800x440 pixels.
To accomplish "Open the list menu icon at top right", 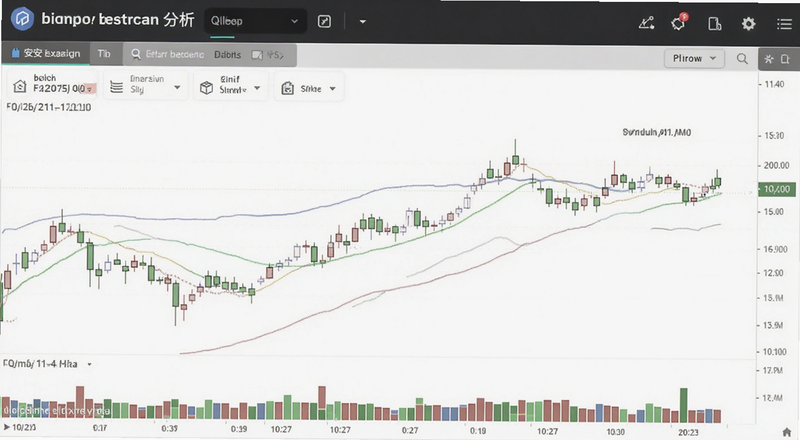I will point(784,23).
